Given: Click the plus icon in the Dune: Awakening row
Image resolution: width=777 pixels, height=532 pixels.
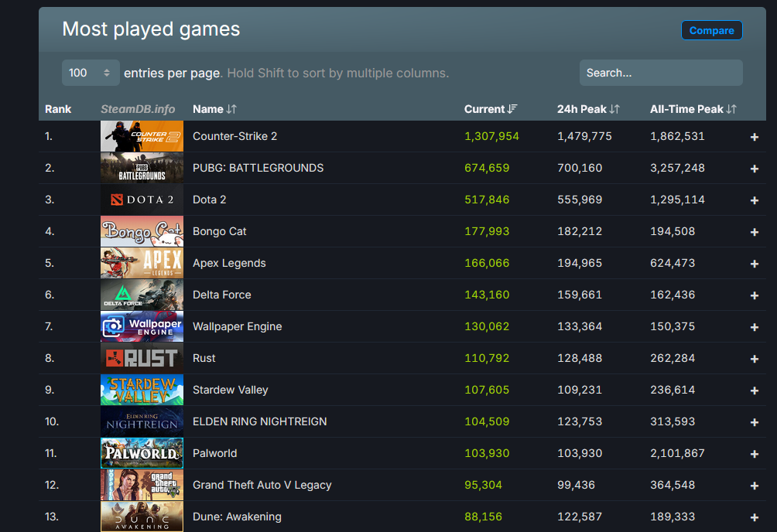Looking at the screenshot, I should pyautogui.click(x=755, y=517).
